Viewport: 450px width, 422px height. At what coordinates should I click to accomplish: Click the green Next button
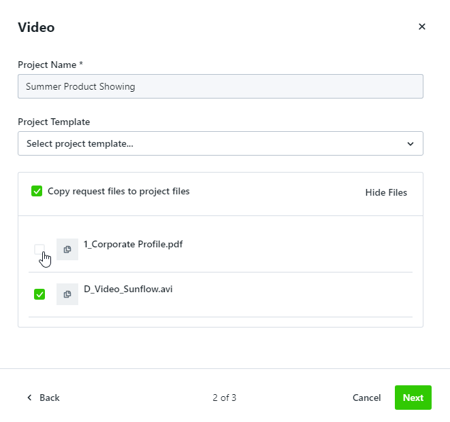pos(413,397)
